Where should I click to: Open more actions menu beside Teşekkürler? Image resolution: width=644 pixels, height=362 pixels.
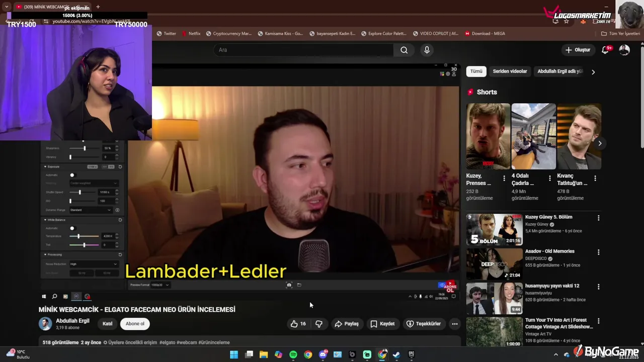[x=455, y=324]
